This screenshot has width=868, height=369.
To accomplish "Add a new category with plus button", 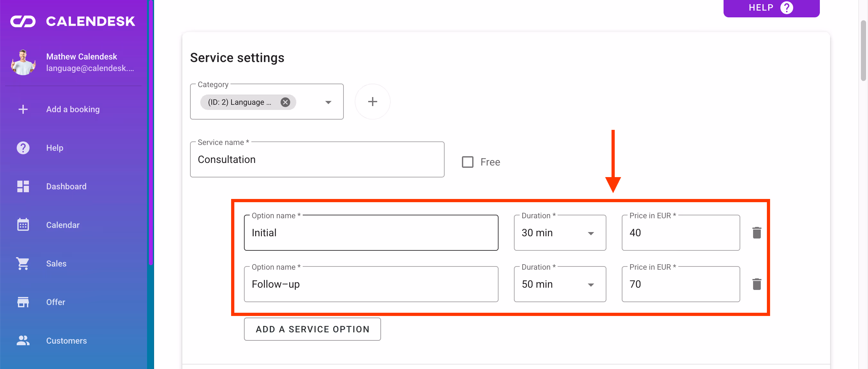I will pos(372,102).
